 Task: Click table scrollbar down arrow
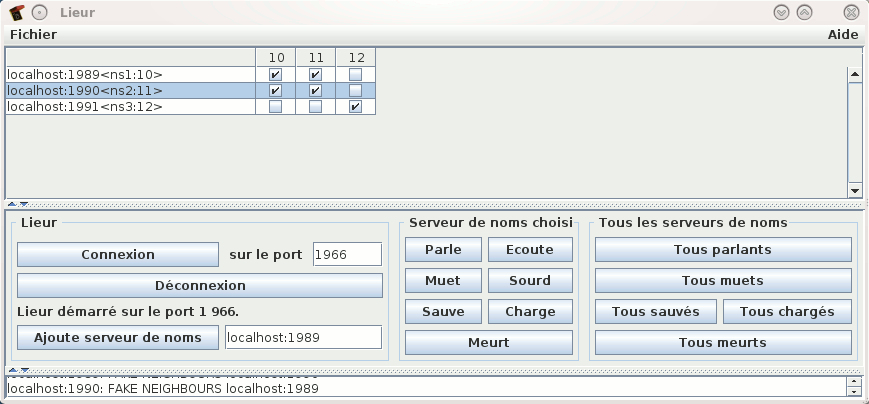click(855, 191)
